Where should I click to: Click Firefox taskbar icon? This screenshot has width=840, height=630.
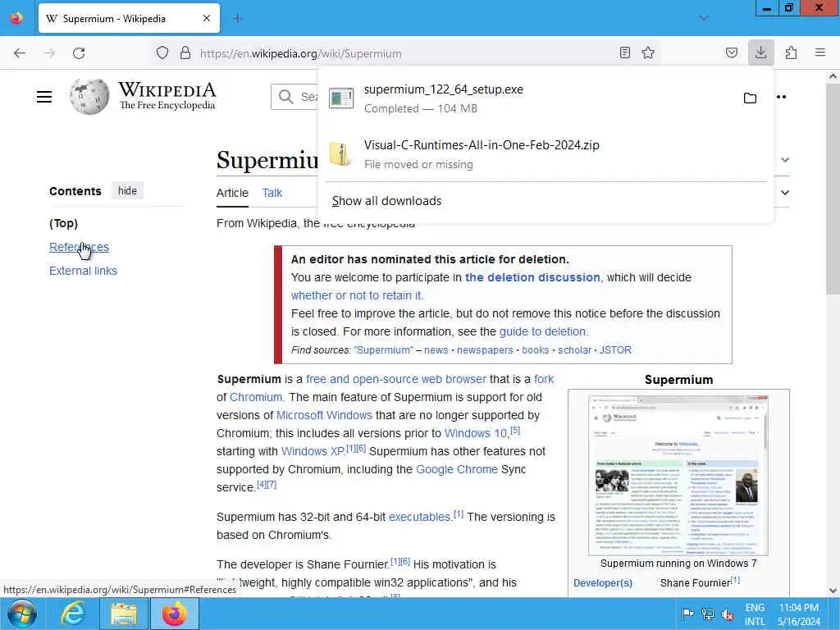175,614
